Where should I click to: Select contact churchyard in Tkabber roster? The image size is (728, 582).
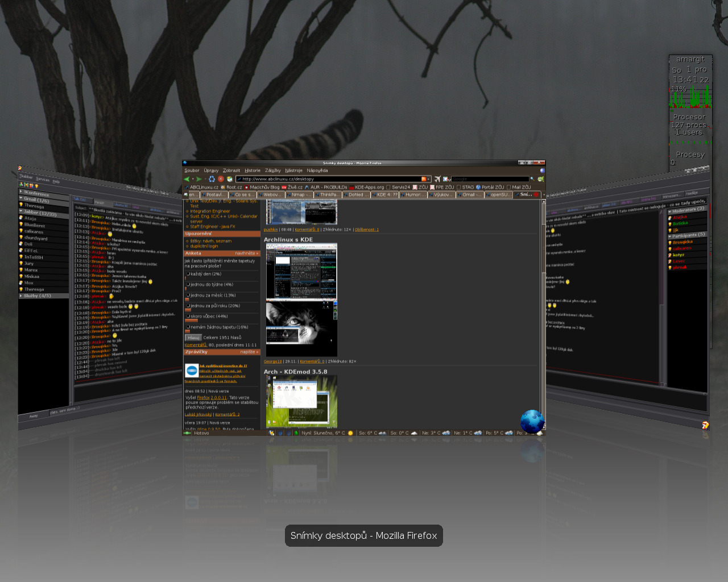point(36,238)
